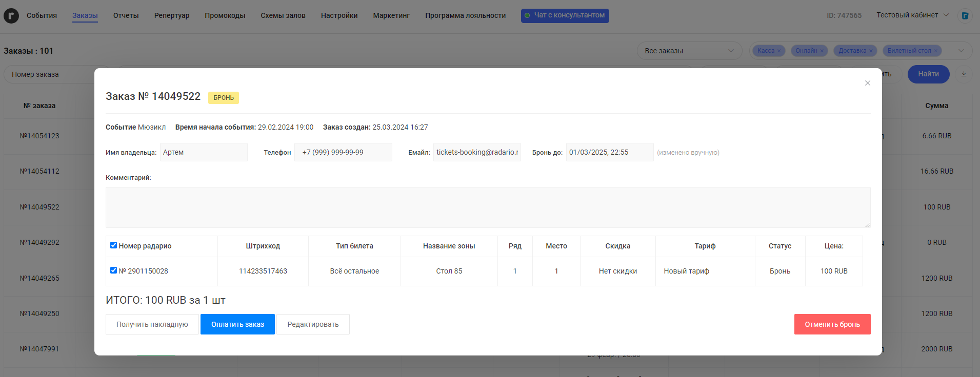Expand the sales channel tags dropdown arrow
This screenshot has width=980, height=377.
coord(961,51)
